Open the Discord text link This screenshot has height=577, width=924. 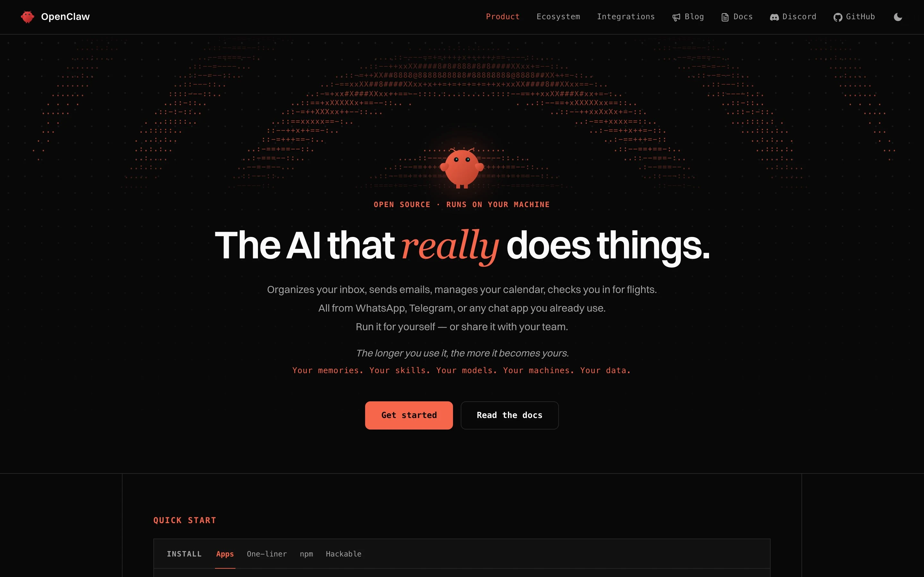pyautogui.click(x=799, y=17)
